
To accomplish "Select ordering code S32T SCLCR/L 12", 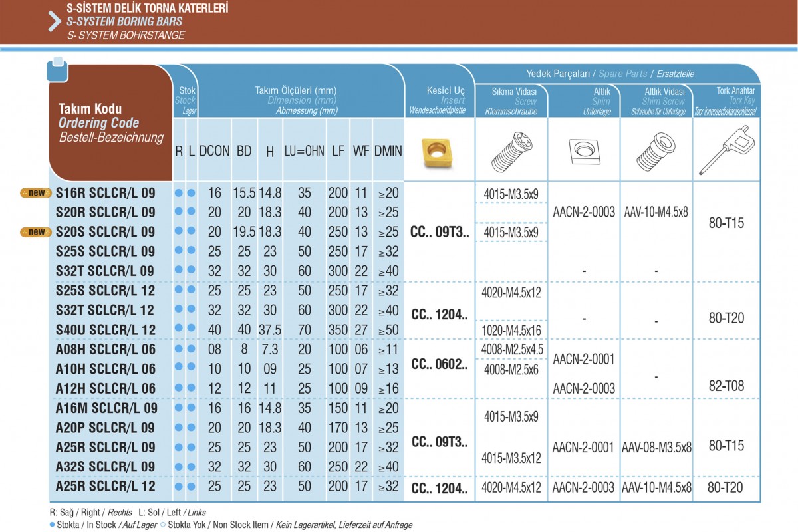I will pos(105,310).
